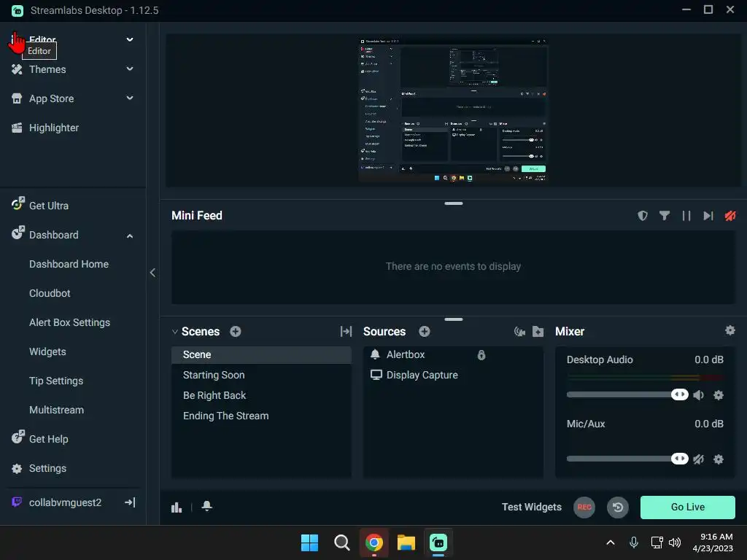Click Test Widgets
This screenshot has height=560, width=747.
(x=532, y=507)
